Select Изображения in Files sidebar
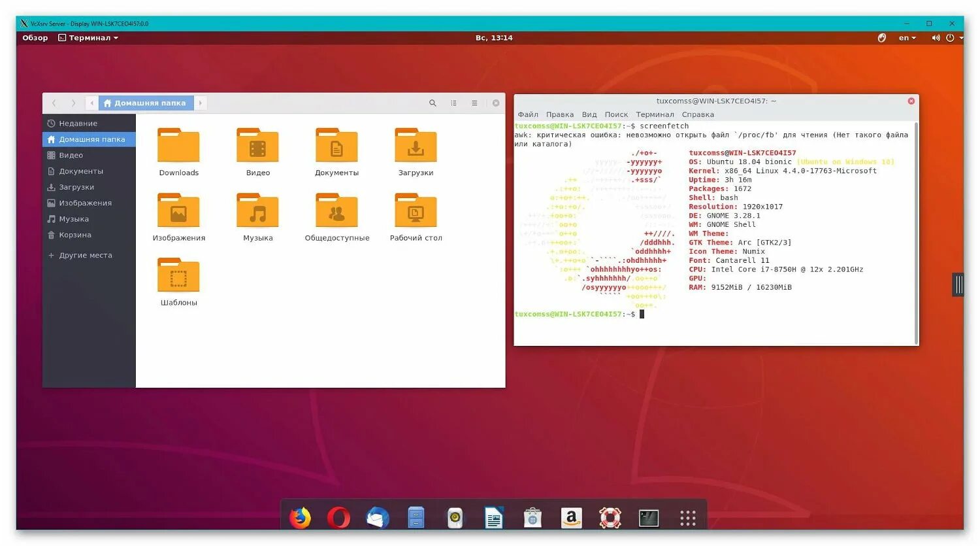This screenshot has width=980, height=546. point(89,203)
